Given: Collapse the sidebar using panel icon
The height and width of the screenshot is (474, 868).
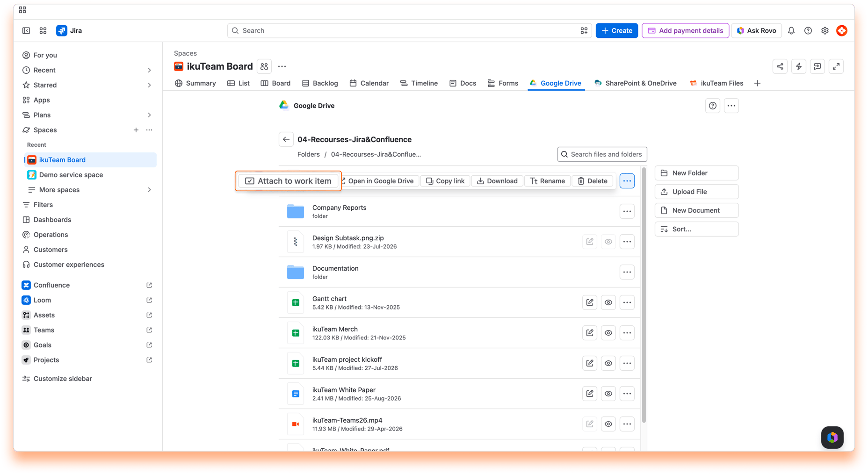Looking at the screenshot, I should click(x=26, y=31).
